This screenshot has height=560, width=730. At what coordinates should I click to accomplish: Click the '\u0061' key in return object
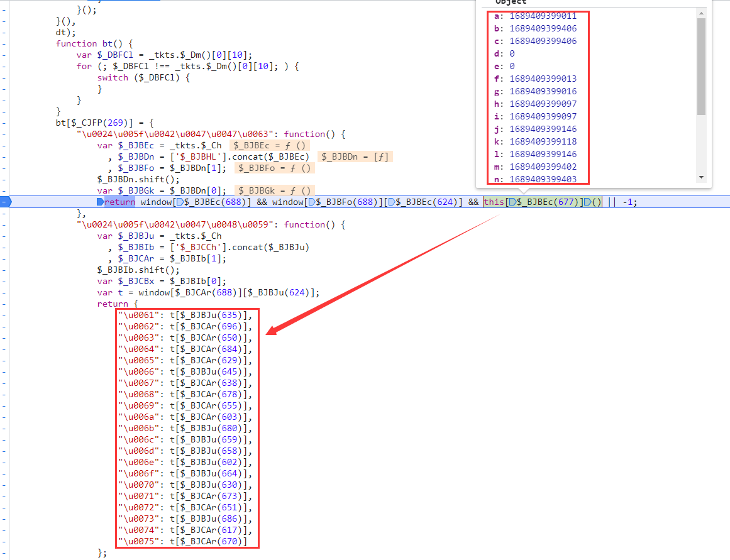tap(136, 315)
